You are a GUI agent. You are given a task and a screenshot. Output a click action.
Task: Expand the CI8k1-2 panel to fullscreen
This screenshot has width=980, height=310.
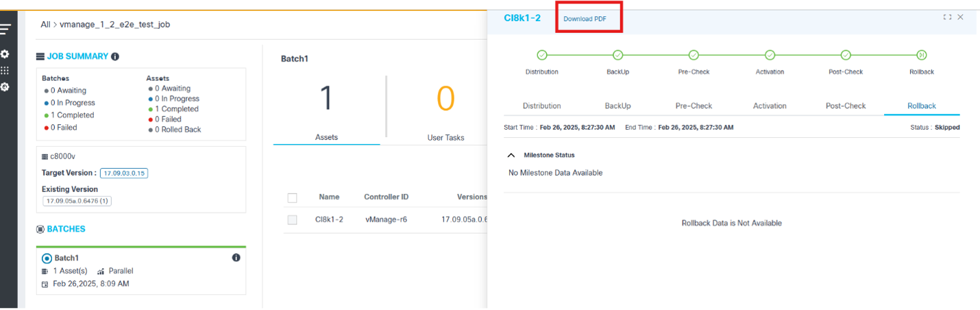947,17
